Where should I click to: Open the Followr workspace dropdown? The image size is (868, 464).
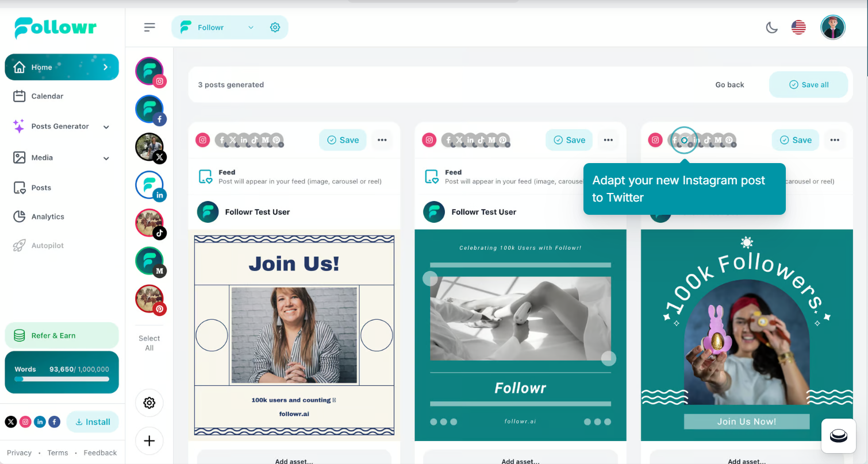pos(217,28)
